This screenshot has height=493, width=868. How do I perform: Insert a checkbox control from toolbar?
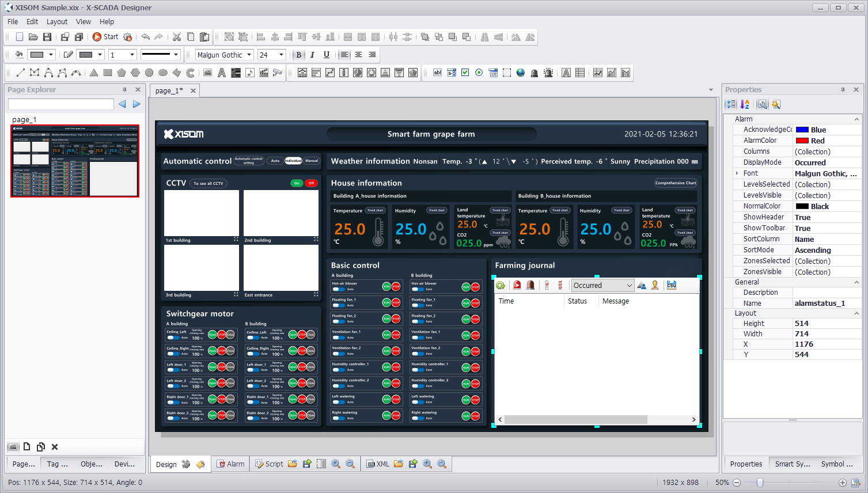465,73
